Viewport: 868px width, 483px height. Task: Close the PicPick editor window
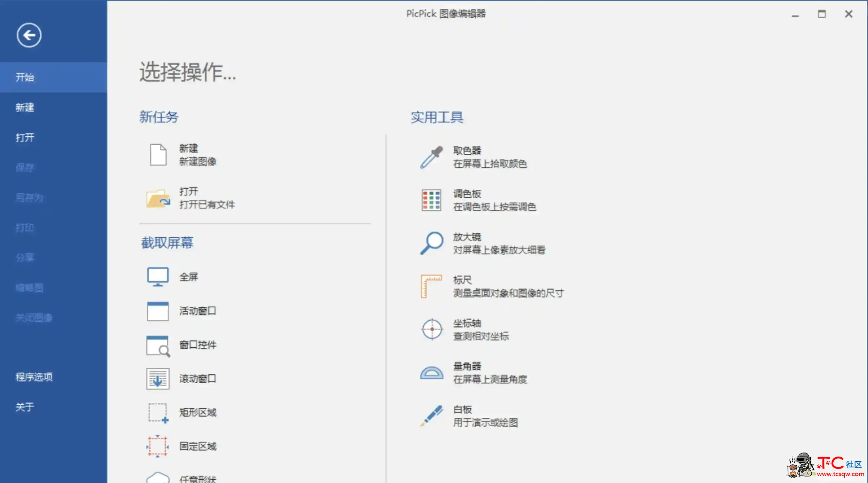point(848,14)
